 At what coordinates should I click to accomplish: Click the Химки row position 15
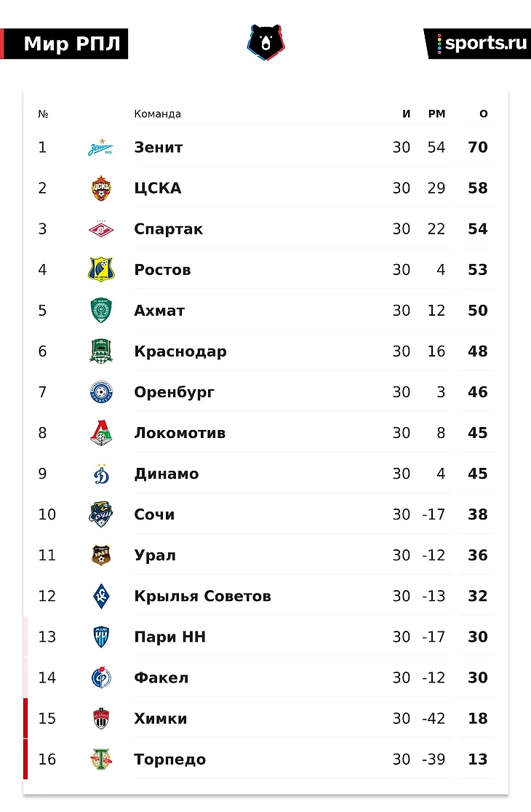(x=47, y=719)
